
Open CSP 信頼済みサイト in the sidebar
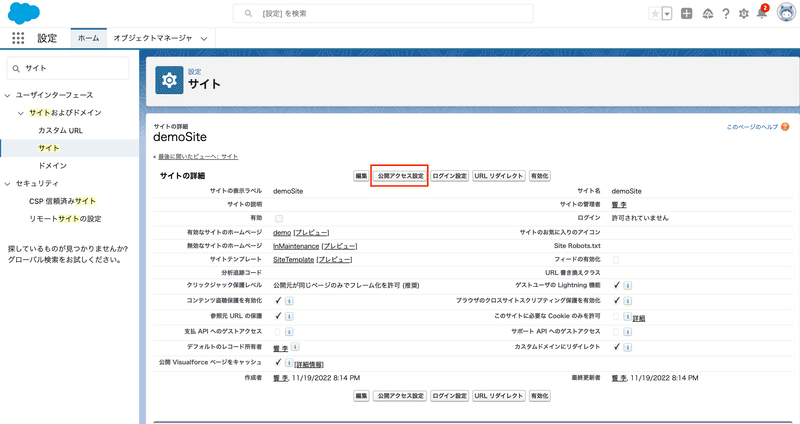[x=62, y=201]
